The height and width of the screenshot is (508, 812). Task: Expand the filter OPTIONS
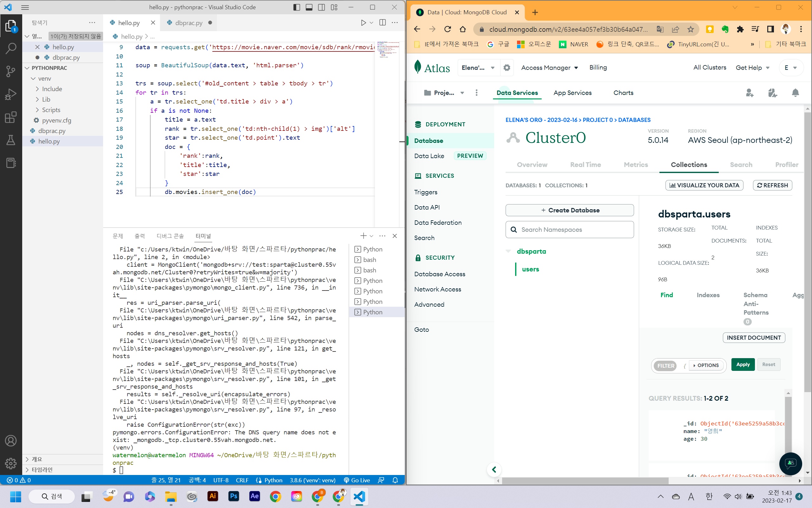point(706,365)
